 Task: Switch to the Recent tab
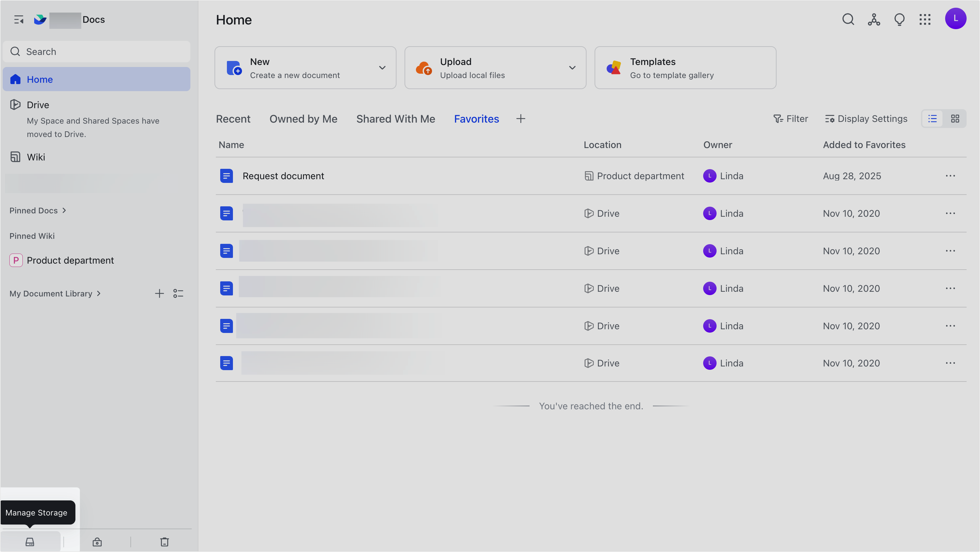coord(233,119)
